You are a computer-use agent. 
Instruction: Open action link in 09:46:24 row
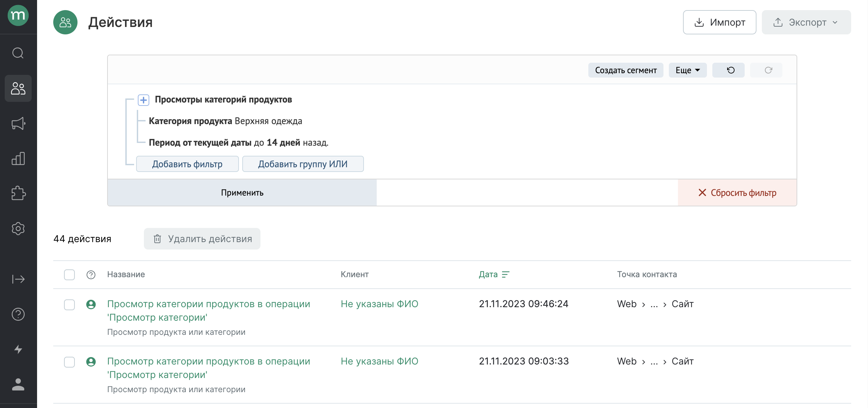[x=209, y=311]
